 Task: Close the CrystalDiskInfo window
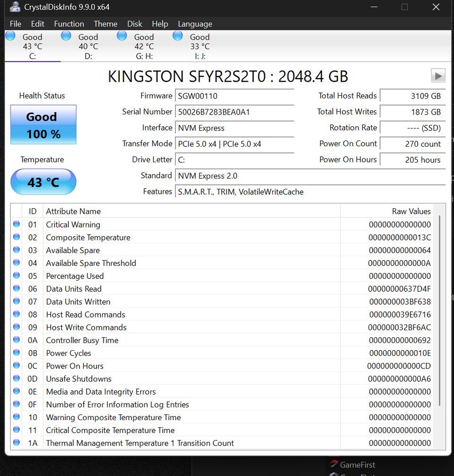pos(436,7)
